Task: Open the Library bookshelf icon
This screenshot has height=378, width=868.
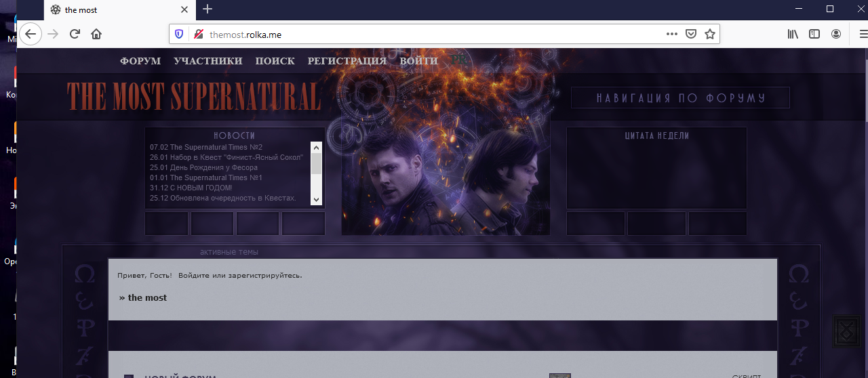Action: point(793,34)
